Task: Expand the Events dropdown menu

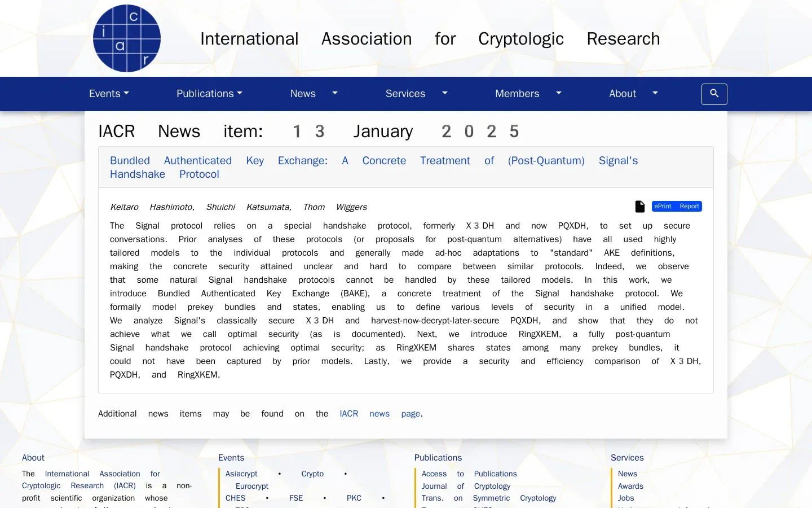Action: [x=109, y=94]
